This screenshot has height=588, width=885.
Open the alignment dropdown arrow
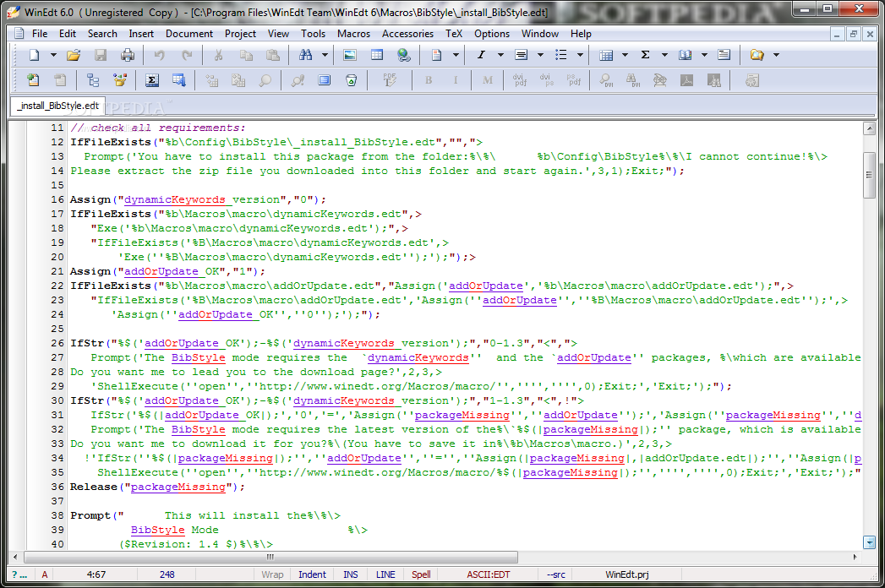tap(540, 55)
